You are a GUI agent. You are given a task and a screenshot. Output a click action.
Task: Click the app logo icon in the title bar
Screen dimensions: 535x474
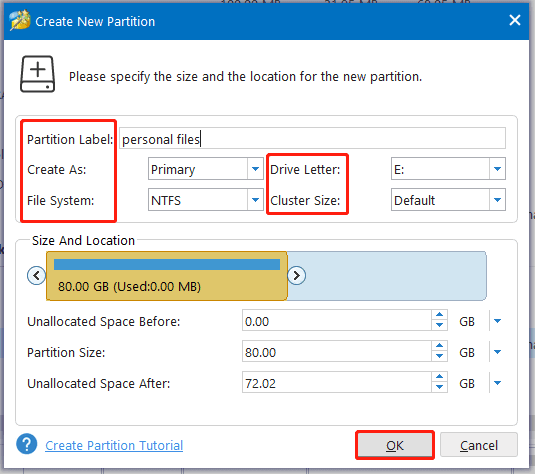pos(20,20)
